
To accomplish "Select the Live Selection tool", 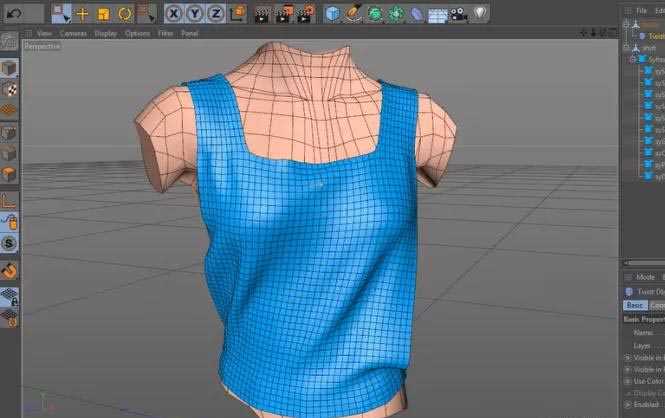I will (61, 14).
